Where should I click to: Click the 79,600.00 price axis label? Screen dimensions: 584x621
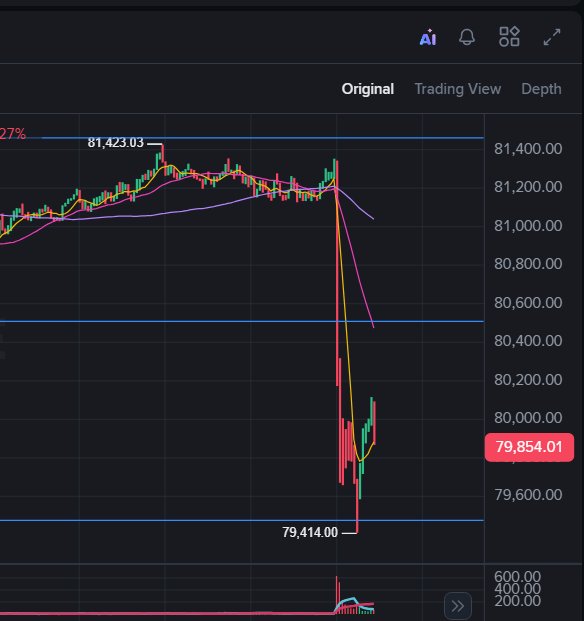coord(528,495)
